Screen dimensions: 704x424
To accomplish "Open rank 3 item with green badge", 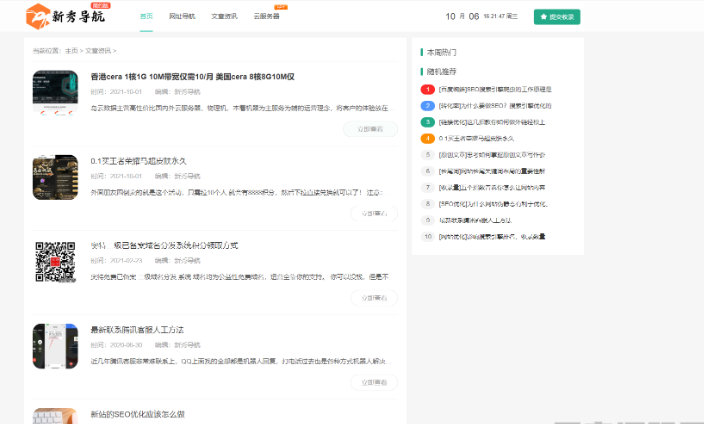I will pyautogui.click(x=492, y=122).
